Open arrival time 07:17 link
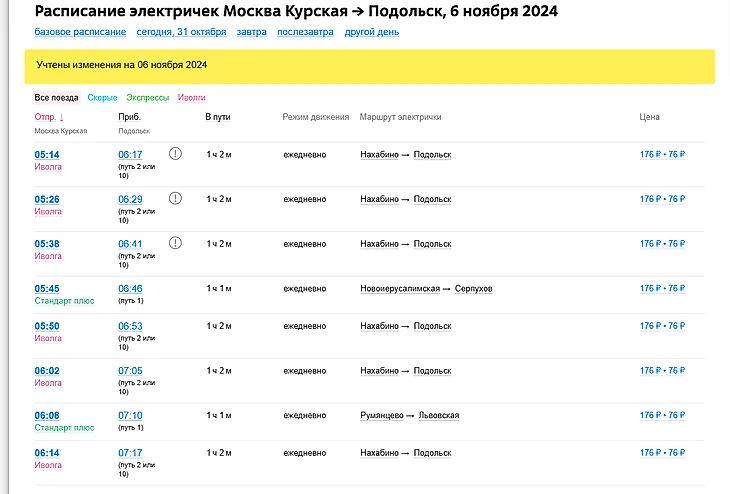This screenshot has height=494, width=730. 130,453
